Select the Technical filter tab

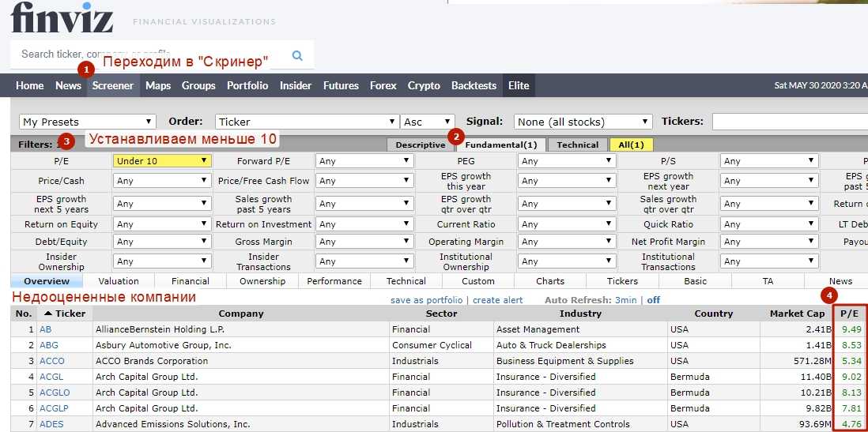point(577,145)
